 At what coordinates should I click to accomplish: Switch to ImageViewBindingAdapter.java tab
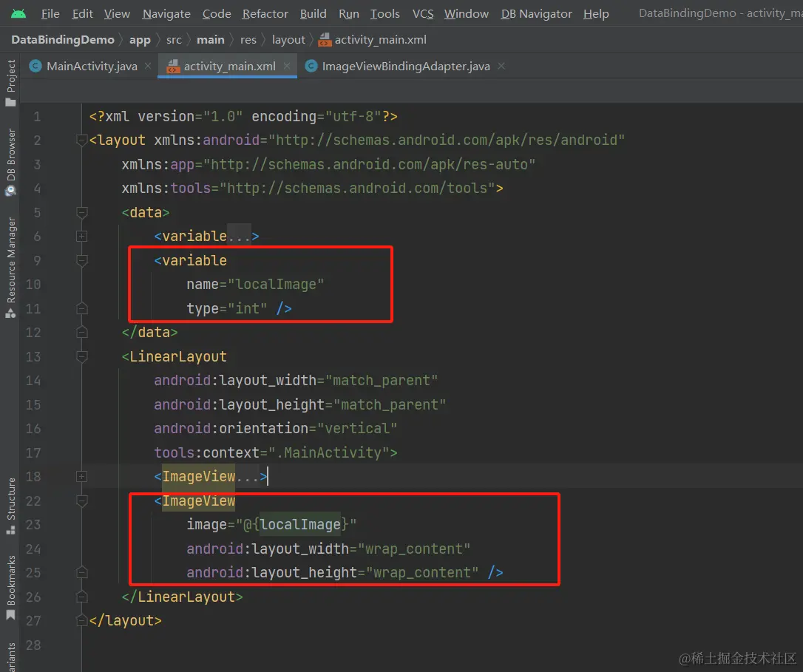click(406, 66)
